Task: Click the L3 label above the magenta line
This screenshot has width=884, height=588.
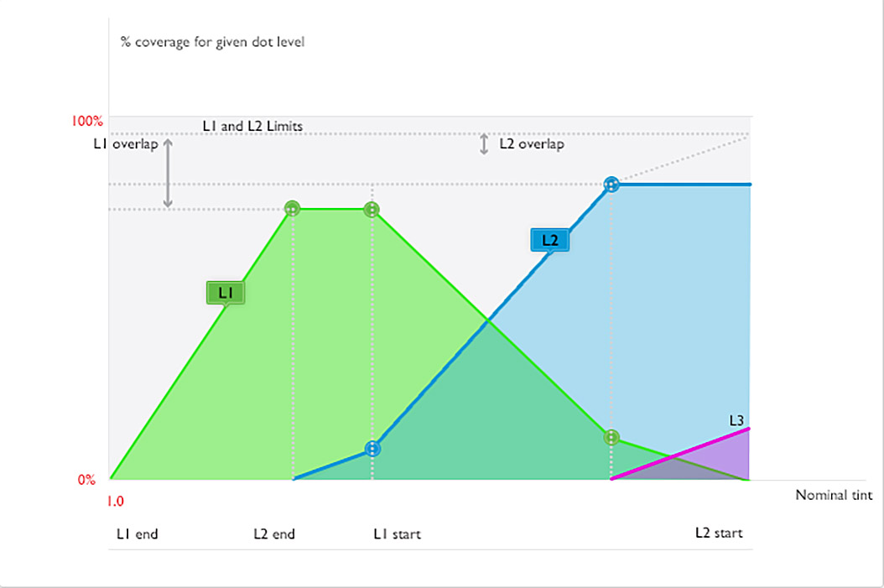Action: [736, 420]
